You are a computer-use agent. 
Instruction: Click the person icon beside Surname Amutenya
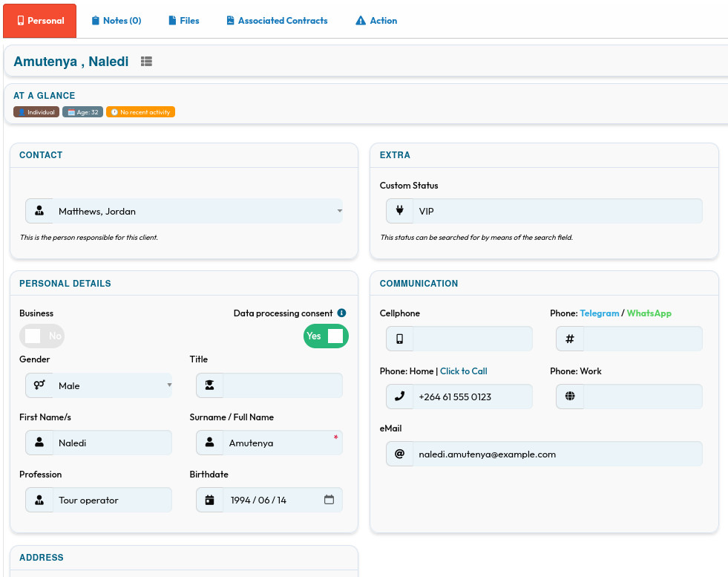click(x=210, y=443)
